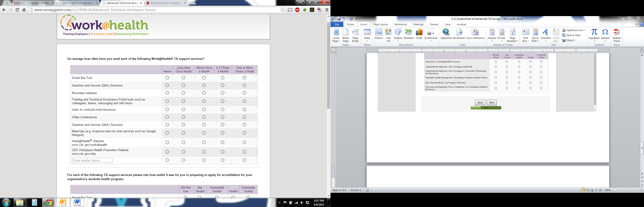The height and width of the screenshot is (207, 644).
Task: Select Less than Once Month for Meet-Ups
Action: point(183,133)
